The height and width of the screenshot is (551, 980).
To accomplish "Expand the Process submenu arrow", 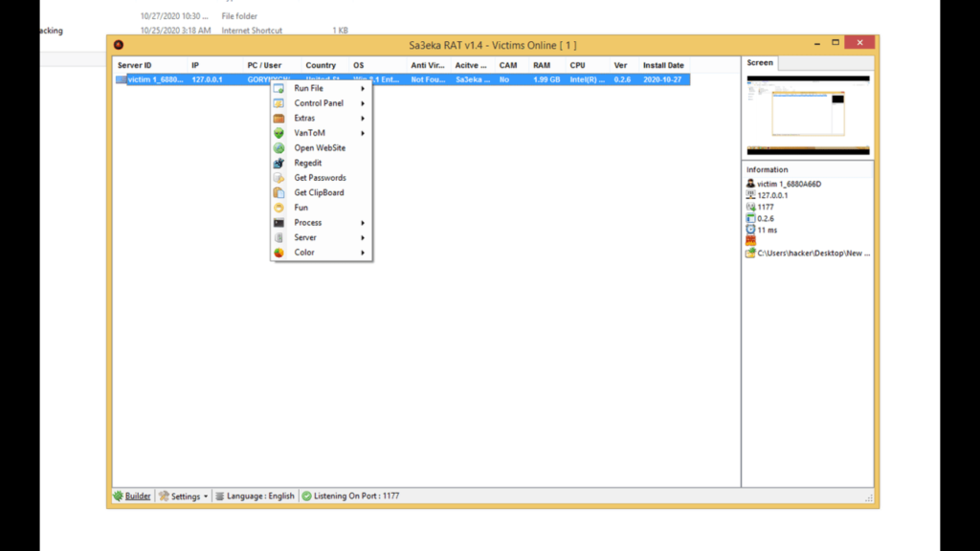I will point(363,223).
